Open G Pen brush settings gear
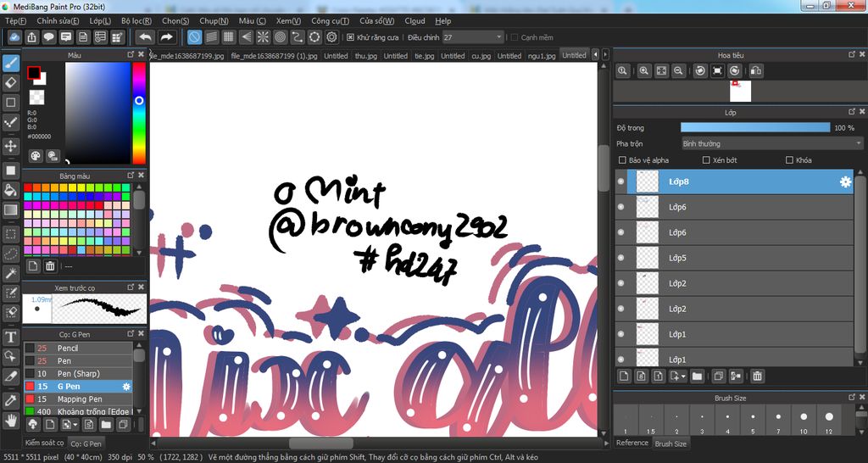 126,386
